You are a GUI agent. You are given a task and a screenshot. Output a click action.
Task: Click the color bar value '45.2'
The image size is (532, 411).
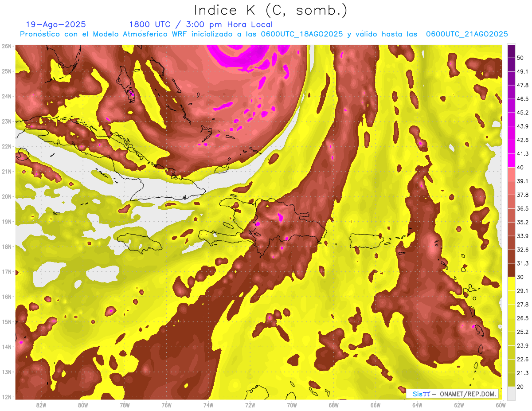pyautogui.click(x=522, y=113)
